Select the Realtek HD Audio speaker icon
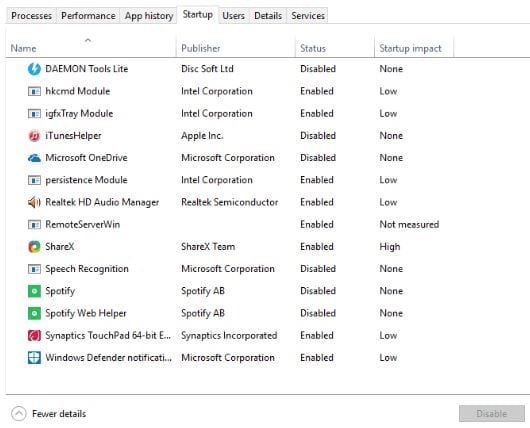The width and height of the screenshot is (530, 428). coord(34,203)
